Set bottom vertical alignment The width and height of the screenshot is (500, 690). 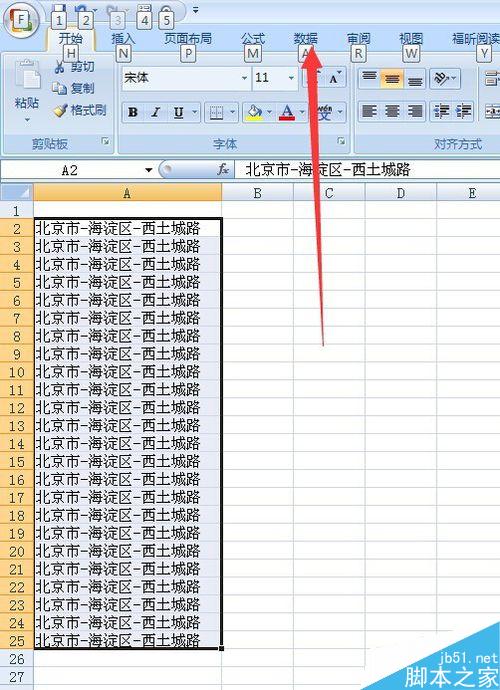coord(415,79)
